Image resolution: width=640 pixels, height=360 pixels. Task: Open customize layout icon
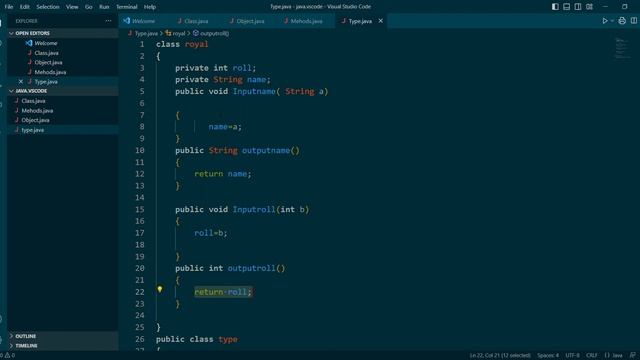click(589, 7)
